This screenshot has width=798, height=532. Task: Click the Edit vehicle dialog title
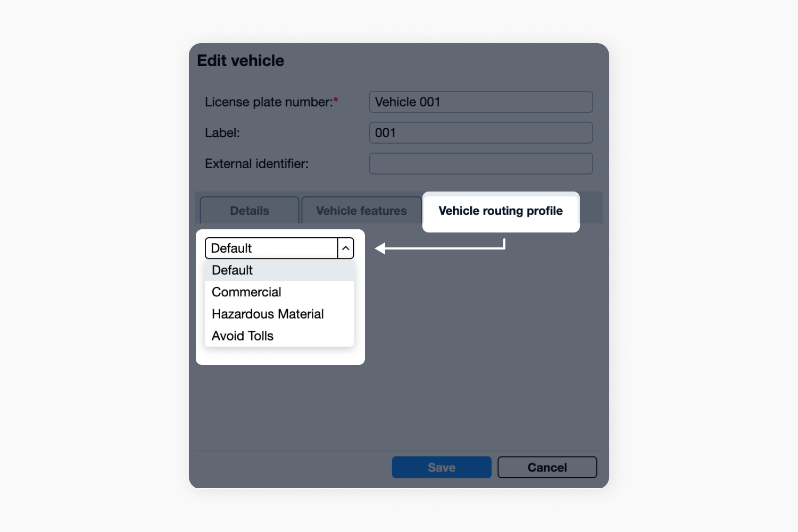240,60
